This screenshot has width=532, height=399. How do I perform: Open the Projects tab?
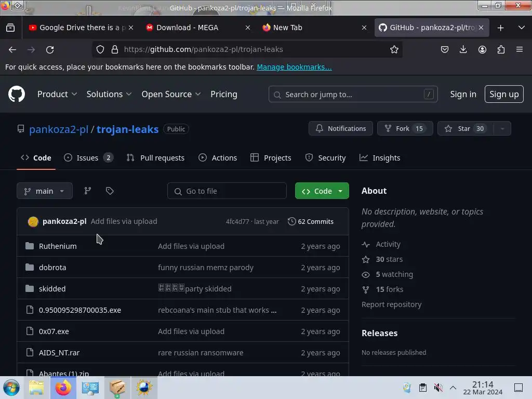click(271, 158)
